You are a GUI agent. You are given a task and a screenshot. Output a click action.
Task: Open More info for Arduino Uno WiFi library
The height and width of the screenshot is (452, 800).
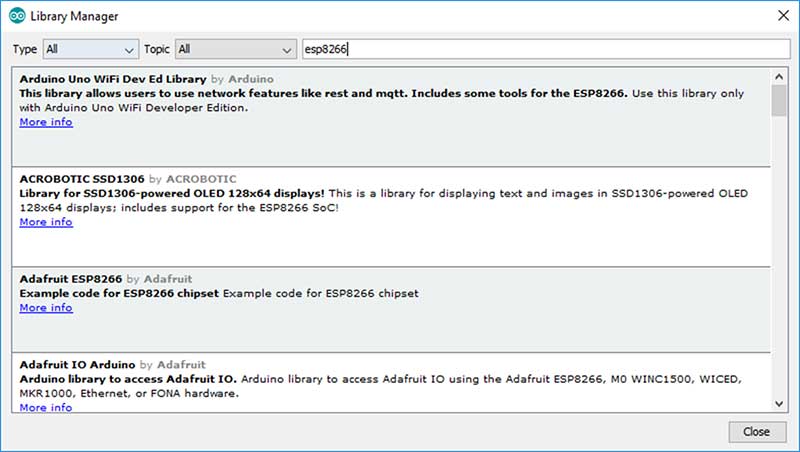[x=46, y=122]
